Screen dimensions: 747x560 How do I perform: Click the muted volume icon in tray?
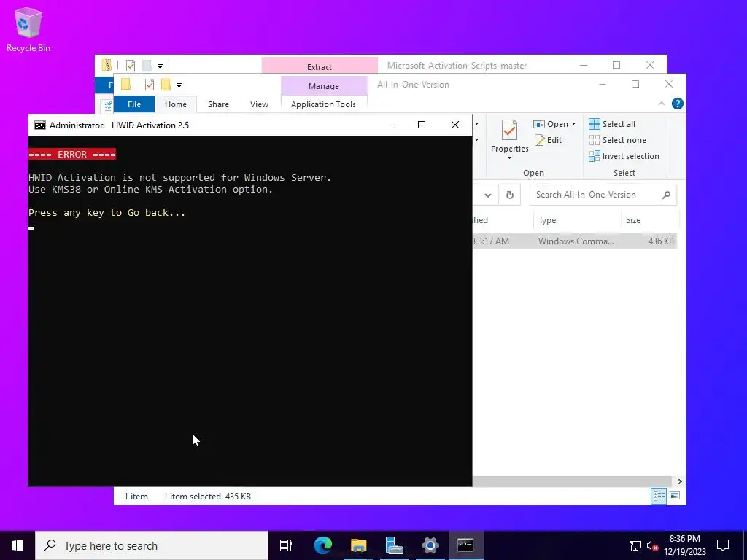[653, 545]
